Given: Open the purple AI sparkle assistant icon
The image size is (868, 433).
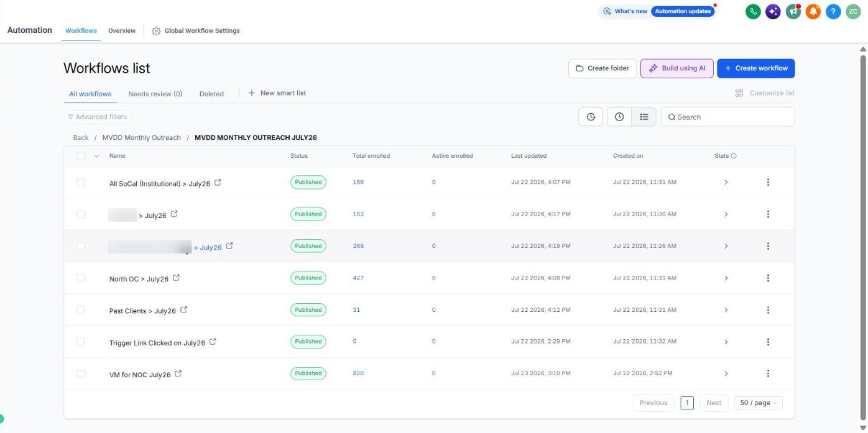Looking at the screenshot, I should tap(773, 11).
